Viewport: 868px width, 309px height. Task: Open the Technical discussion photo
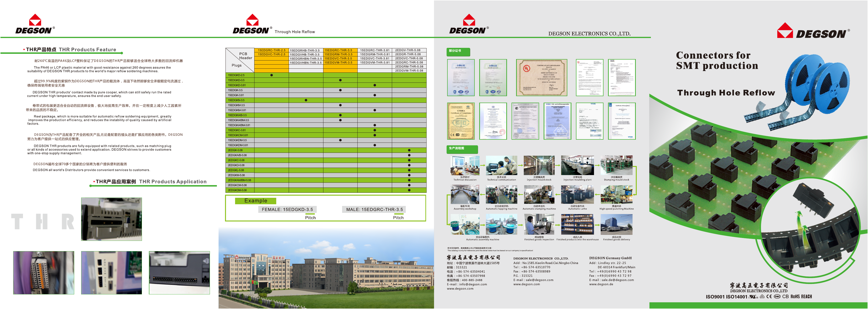click(465, 165)
